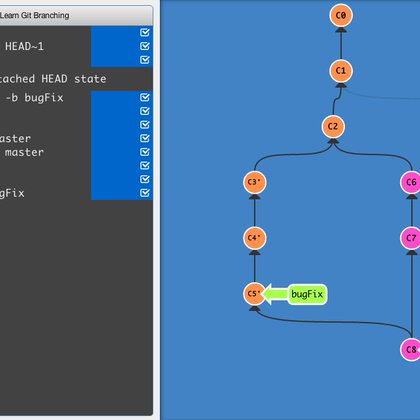
Task: Click the C0 root commit node
Action: click(x=341, y=15)
